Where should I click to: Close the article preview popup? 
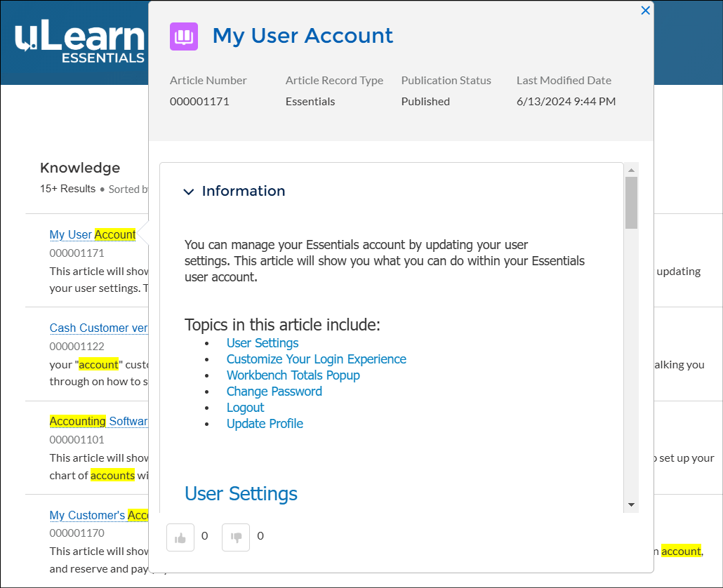pyautogui.click(x=645, y=11)
